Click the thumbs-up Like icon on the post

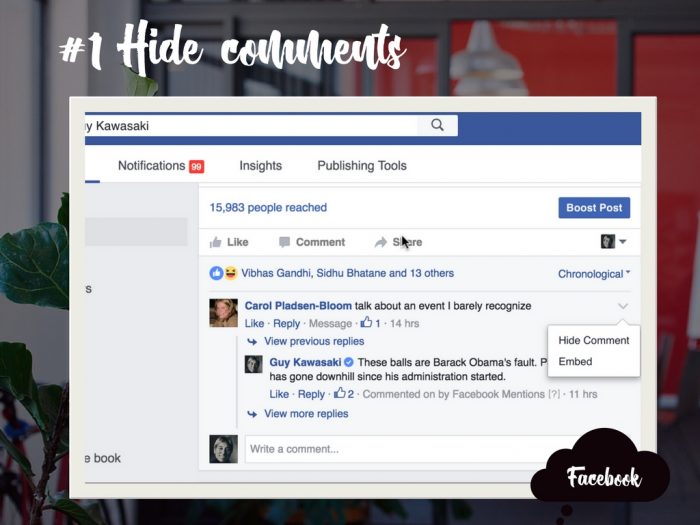click(216, 242)
